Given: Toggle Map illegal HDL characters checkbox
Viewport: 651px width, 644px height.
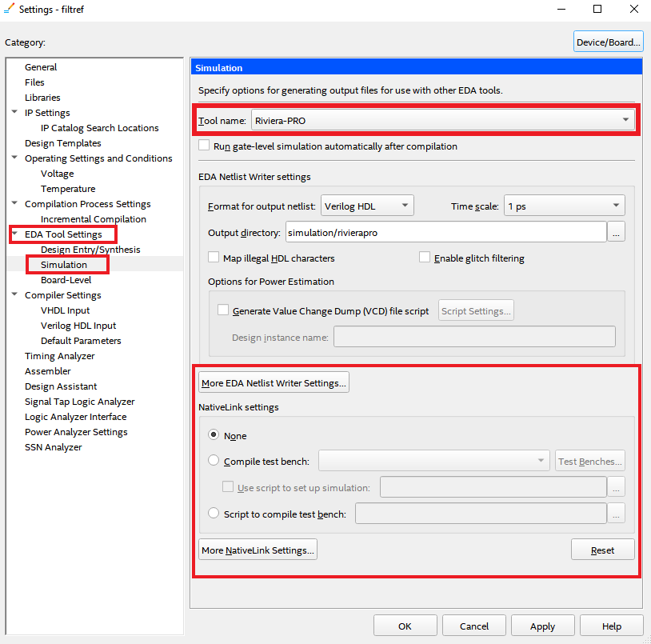Looking at the screenshot, I should tap(214, 258).
